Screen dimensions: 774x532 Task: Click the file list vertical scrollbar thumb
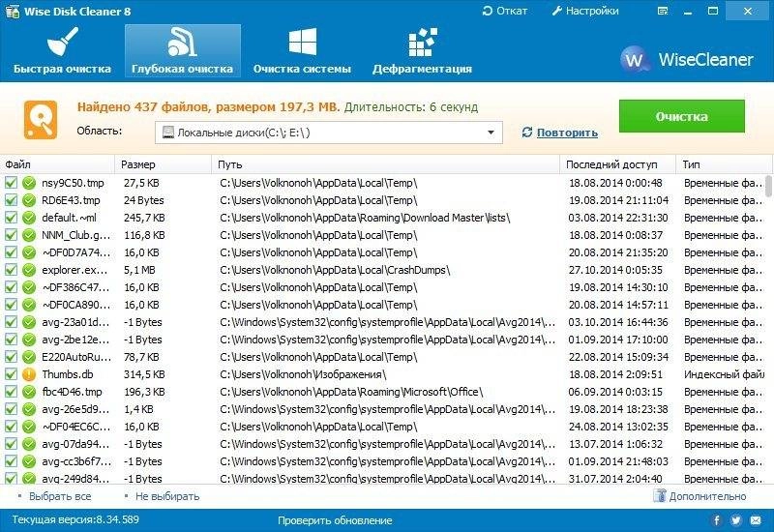[x=768, y=186]
